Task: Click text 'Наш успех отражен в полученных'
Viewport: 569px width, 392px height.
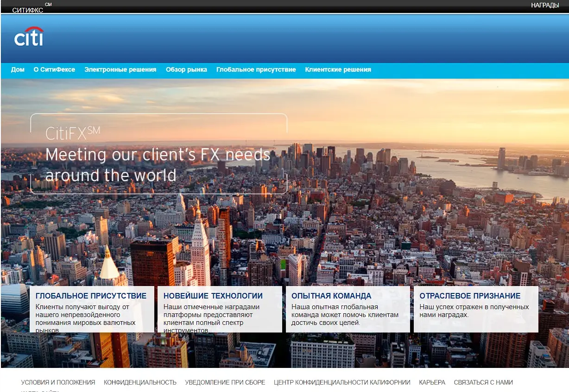Action: coord(474,307)
